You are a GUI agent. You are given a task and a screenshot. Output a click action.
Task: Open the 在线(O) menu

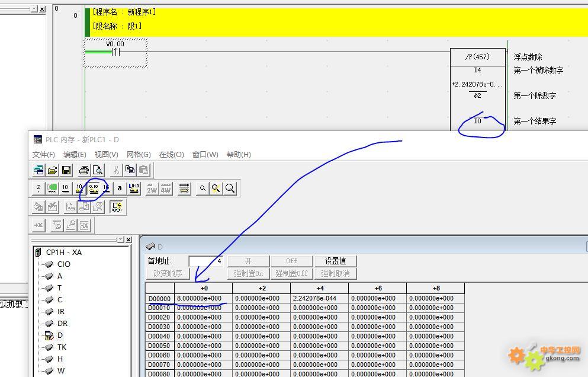click(x=171, y=154)
